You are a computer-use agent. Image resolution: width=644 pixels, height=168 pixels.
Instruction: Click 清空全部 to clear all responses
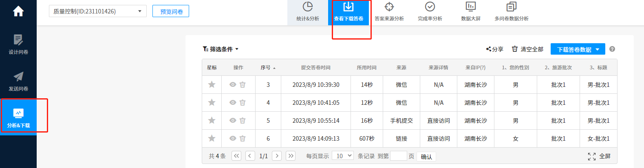pos(527,49)
